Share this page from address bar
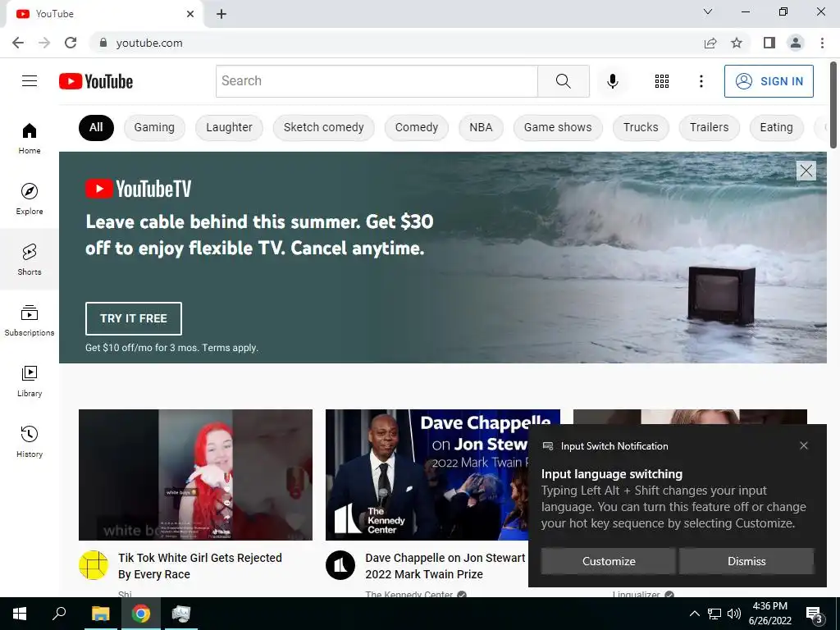 tap(710, 43)
